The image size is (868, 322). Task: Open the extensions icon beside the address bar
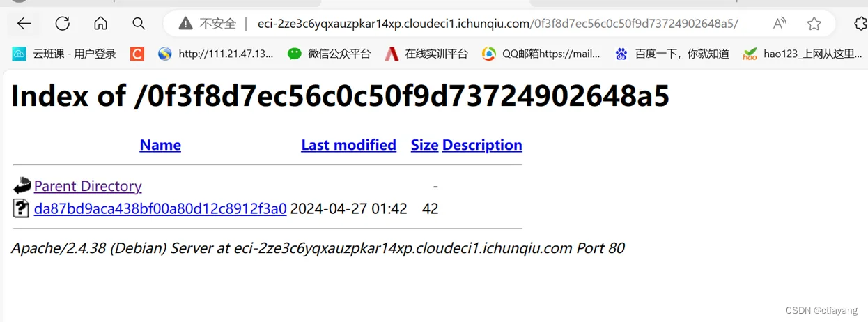(x=861, y=24)
